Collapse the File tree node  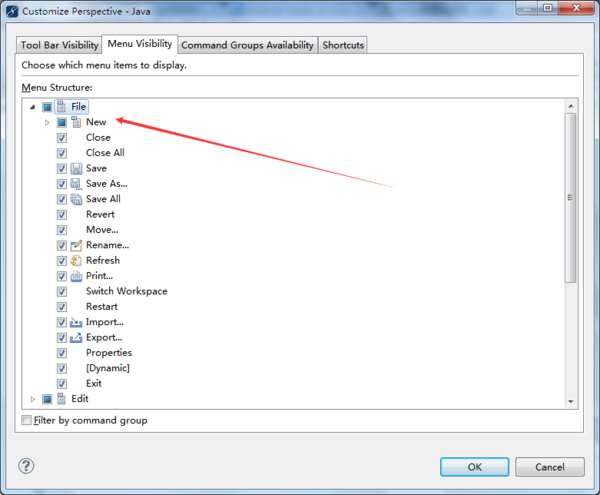[33, 107]
